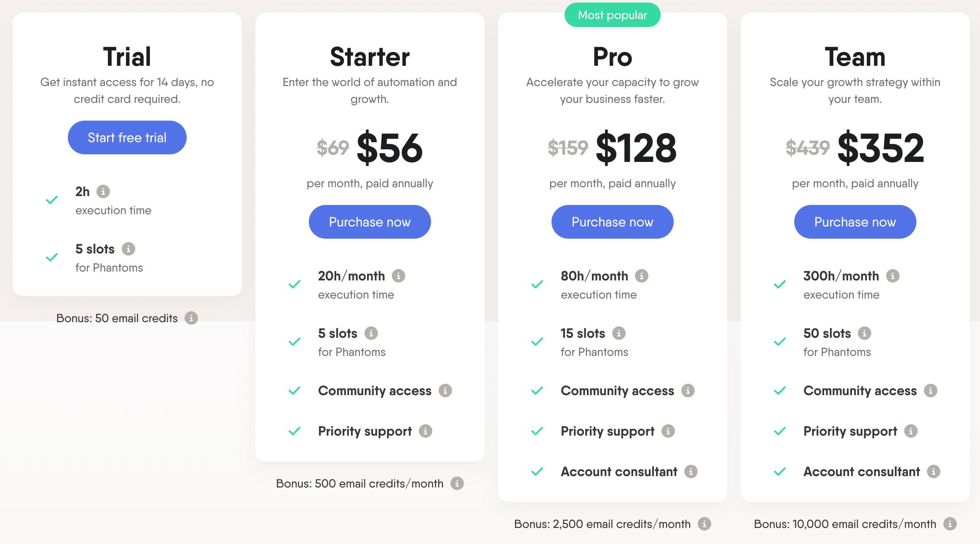Click info icon beside 50 email credits bonus

click(x=191, y=318)
